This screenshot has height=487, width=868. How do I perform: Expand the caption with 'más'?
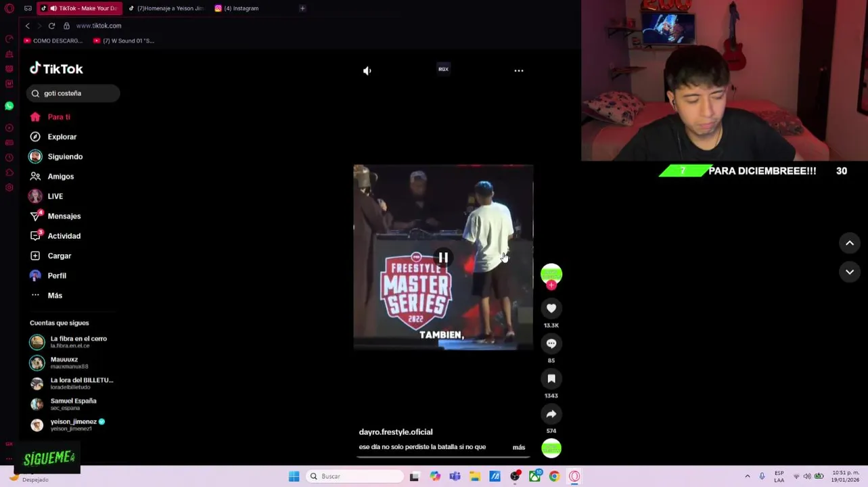tap(519, 447)
